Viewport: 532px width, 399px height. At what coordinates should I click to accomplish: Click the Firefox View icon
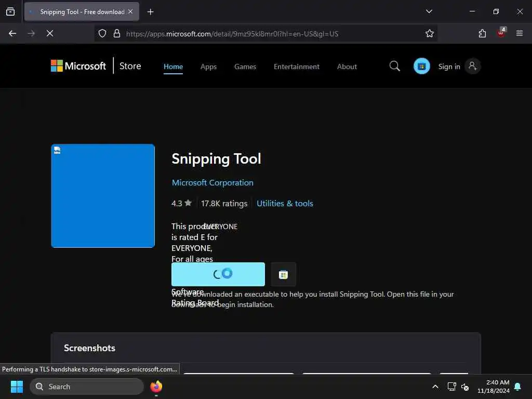(10, 12)
